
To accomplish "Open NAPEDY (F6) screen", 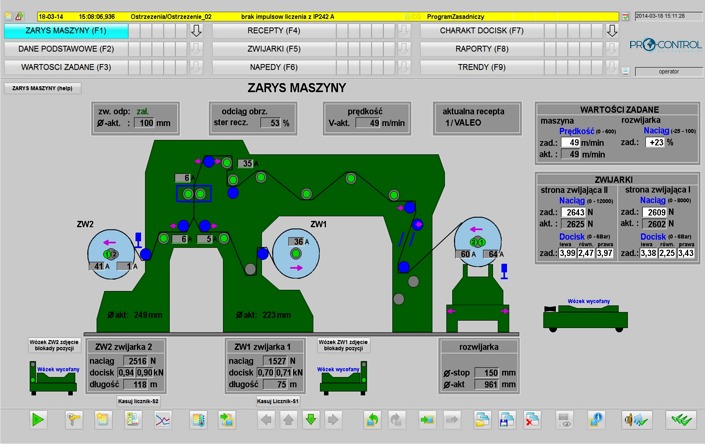I will coord(274,67).
